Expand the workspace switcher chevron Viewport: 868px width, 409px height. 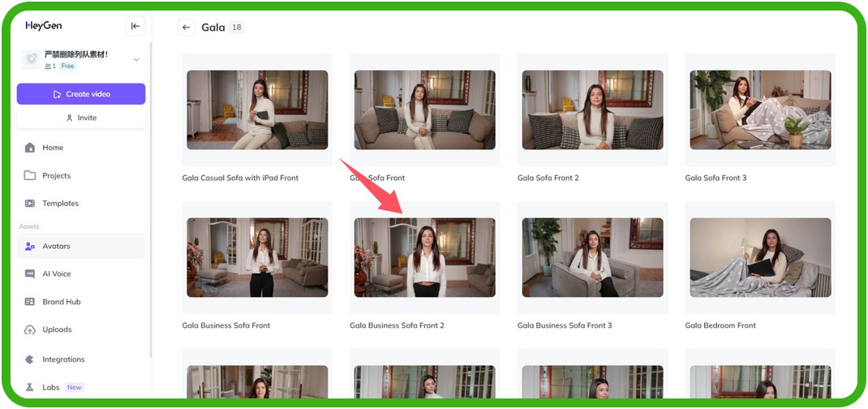135,59
